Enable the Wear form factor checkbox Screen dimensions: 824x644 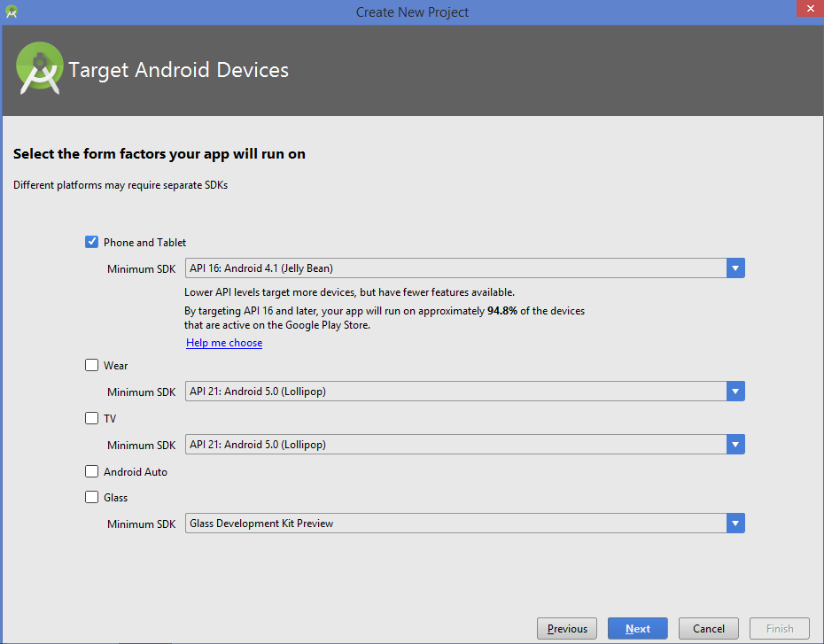click(x=91, y=365)
